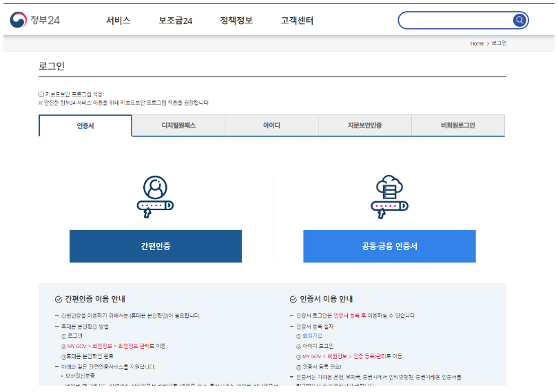Open the 고객센터 menu

(x=297, y=21)
